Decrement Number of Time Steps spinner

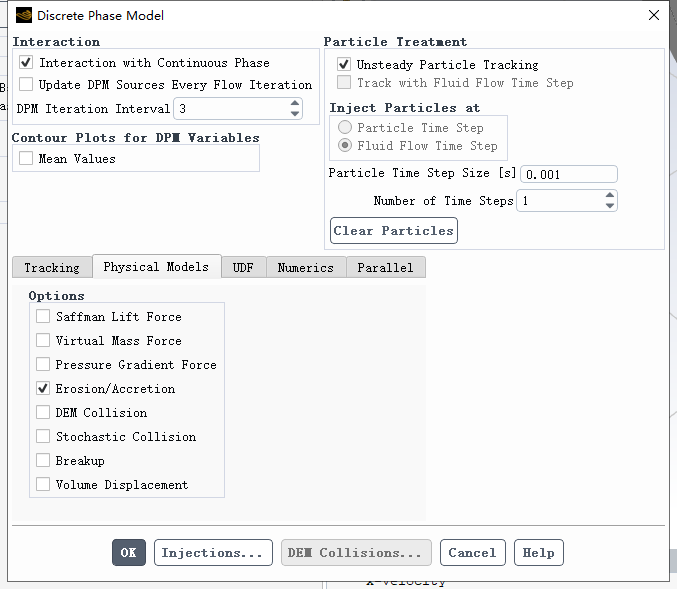(x=610, y=206)
